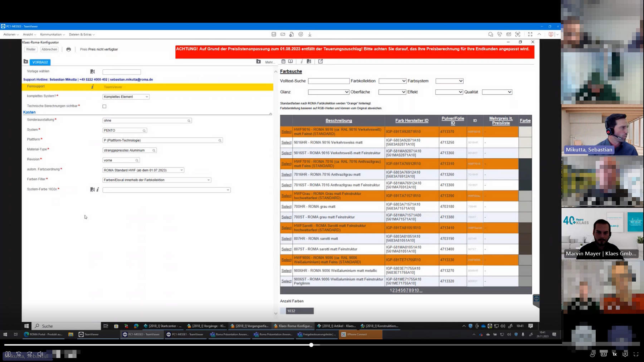Start a TeamViewer phone call icon
This screenshot has height=362, width=644.
499,34
